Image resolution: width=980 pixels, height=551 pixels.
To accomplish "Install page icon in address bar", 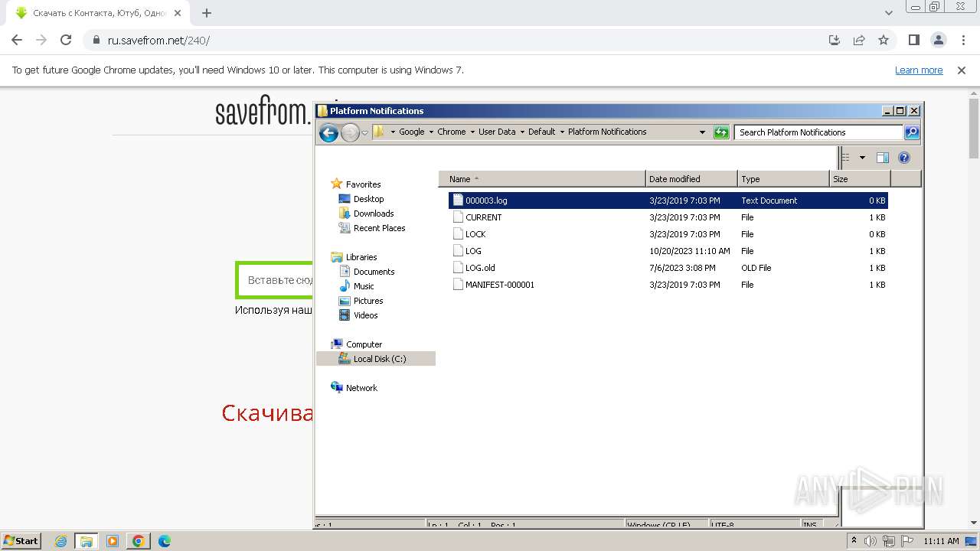I will 835,40.
